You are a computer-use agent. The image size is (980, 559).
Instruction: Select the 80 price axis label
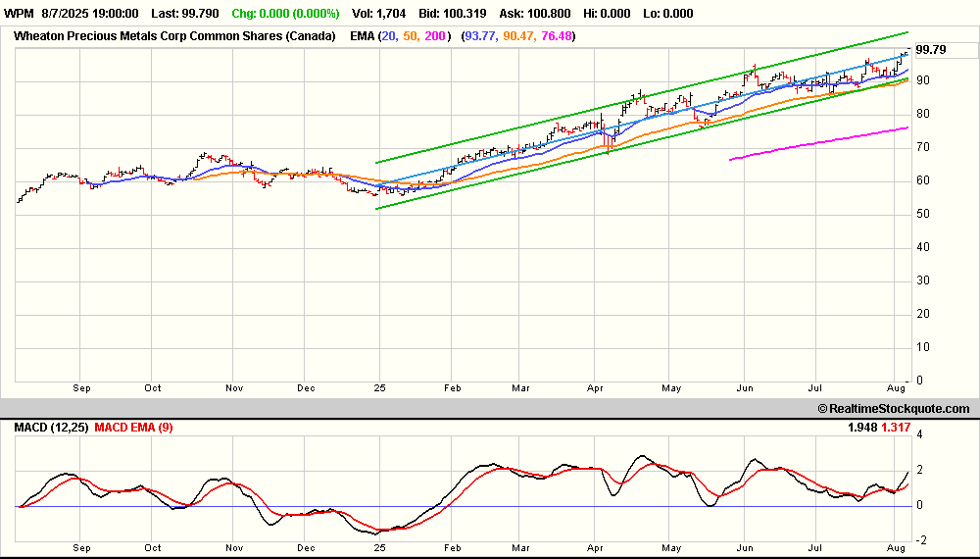[x=922, y=114]
